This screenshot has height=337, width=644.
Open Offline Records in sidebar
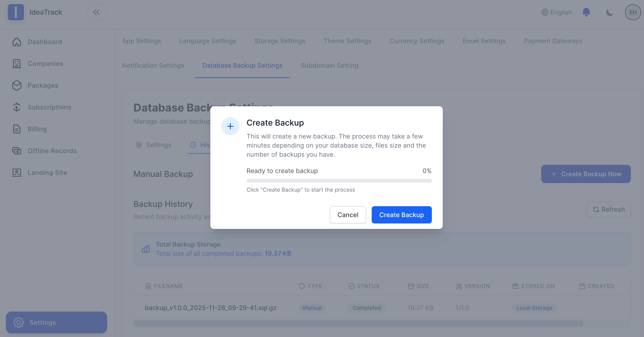tap(52, 151)
